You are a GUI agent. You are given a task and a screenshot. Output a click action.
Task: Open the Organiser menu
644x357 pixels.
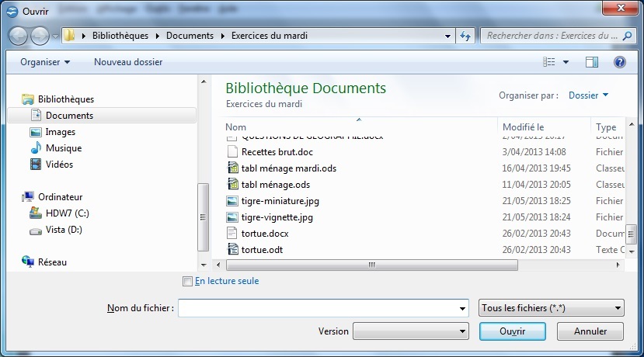point(45,62)
